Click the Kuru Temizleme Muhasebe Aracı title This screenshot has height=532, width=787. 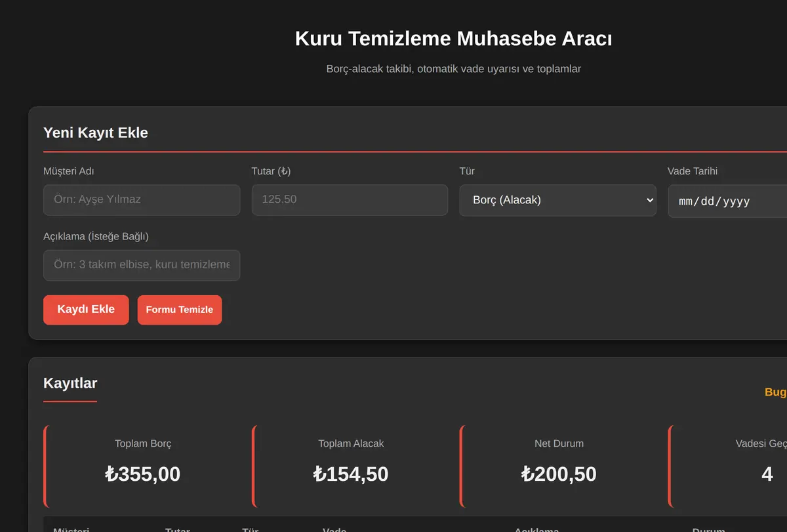tap(454, 39)
